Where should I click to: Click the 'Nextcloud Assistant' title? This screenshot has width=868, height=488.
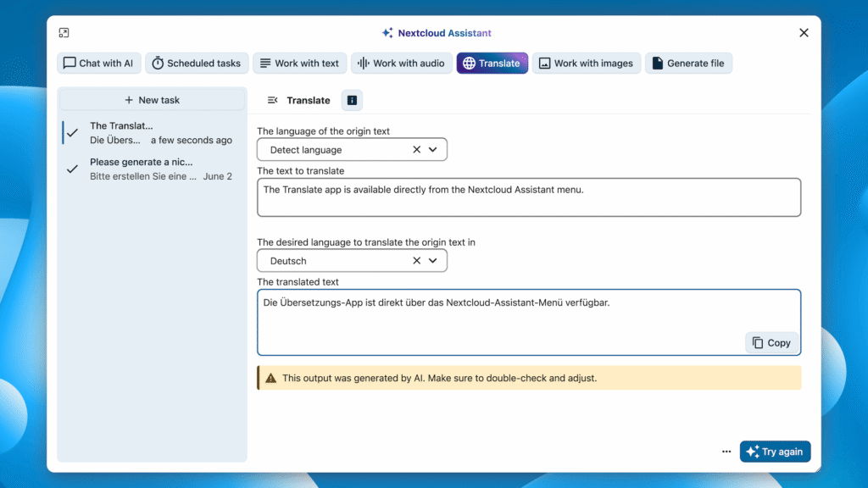pyautogui.click(x=444, y=33)
